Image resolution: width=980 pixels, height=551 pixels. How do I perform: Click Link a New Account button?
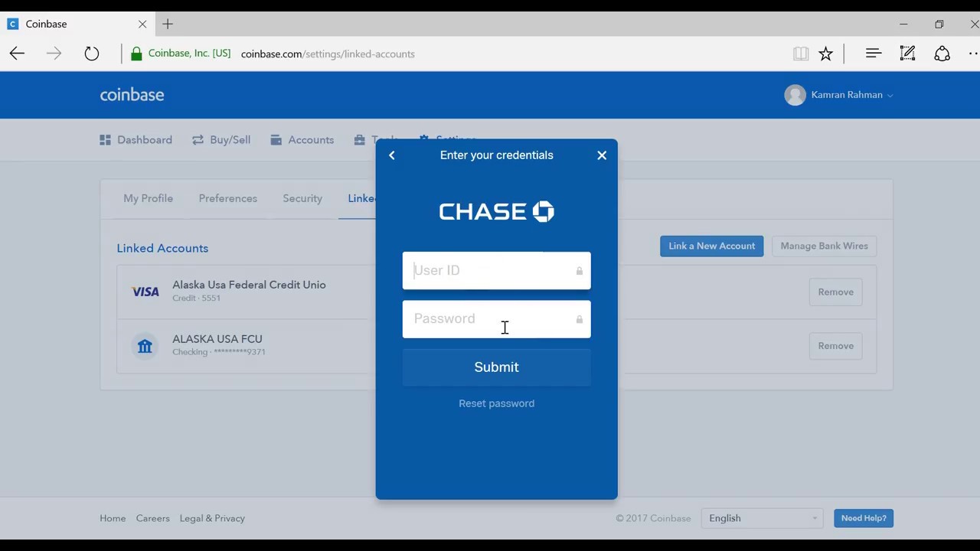coord(711,246)
